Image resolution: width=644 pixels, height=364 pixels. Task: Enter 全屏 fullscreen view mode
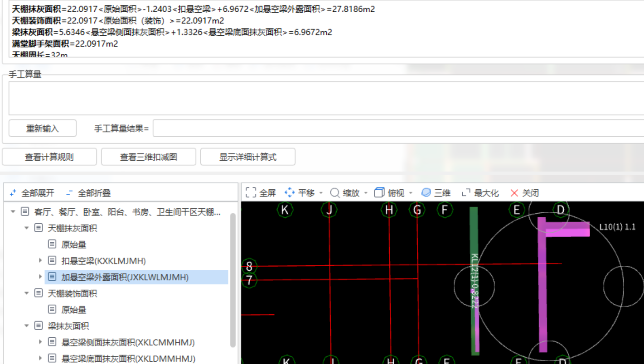pos(261,193)
